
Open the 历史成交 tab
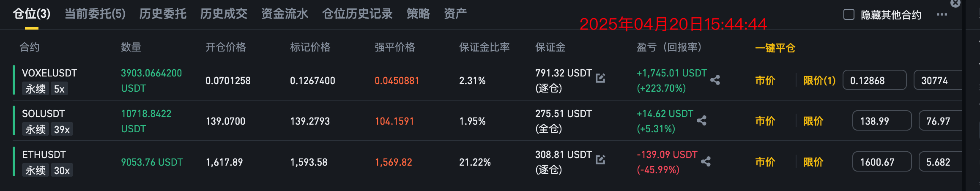pos(224,14)
